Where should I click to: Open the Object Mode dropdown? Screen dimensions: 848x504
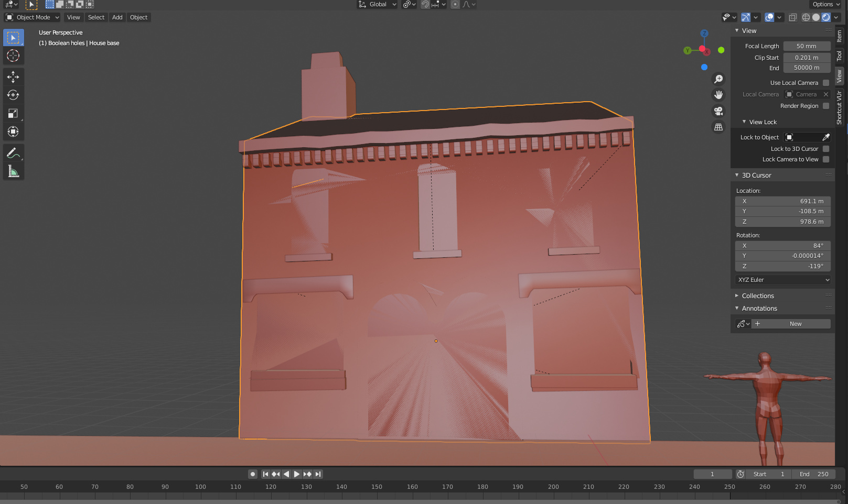coord(33,17)
